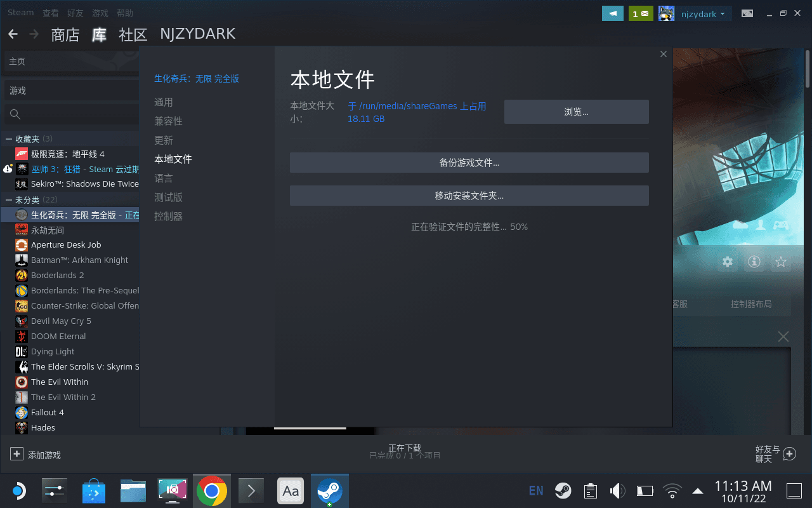Open the 游戏 menu

pyautogui.click(x=100, y=13)
